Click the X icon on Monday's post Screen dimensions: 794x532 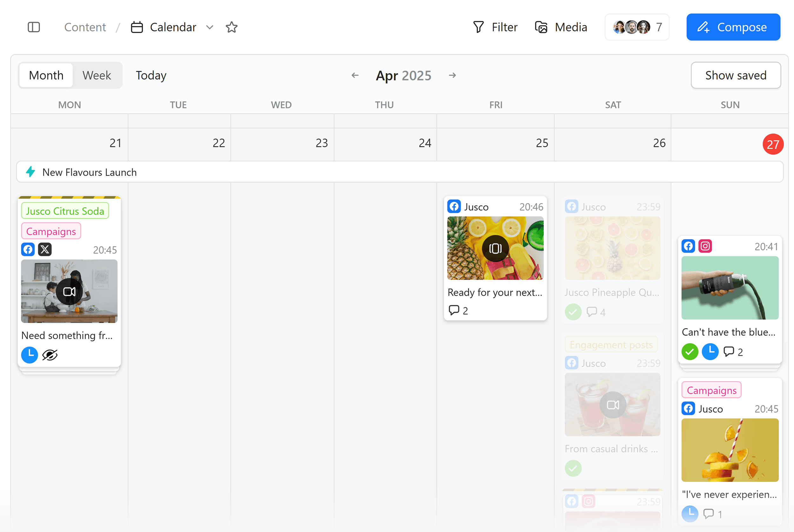point(45,249)
